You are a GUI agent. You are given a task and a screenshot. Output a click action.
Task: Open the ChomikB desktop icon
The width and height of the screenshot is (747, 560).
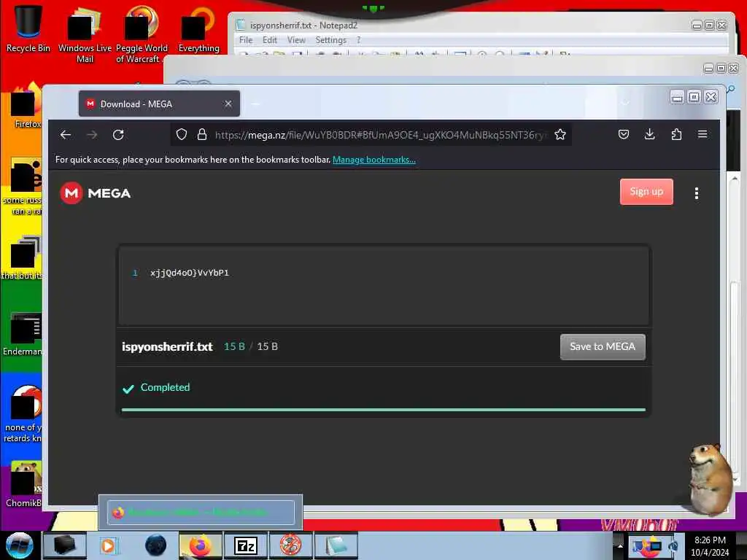[x=24, y=483]
